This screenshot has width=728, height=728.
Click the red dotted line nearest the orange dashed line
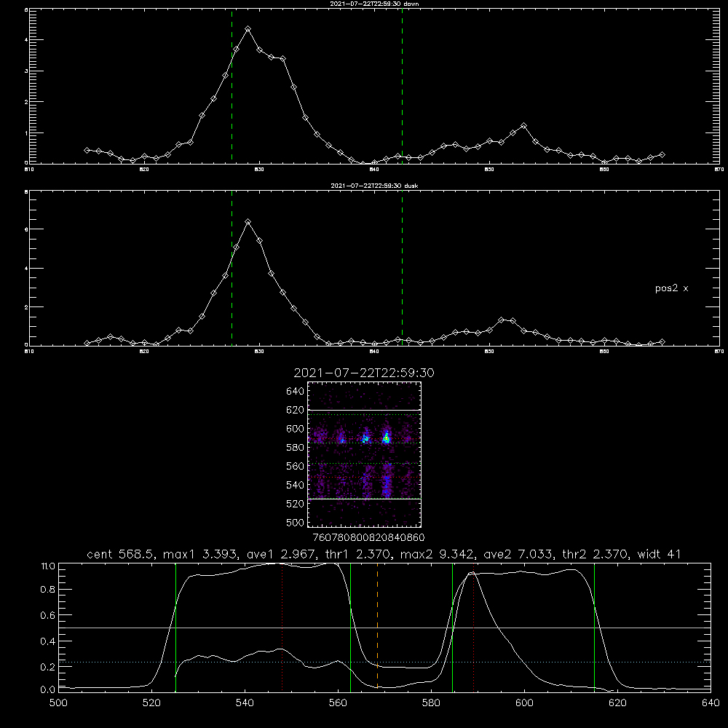(x=282, y=626)
